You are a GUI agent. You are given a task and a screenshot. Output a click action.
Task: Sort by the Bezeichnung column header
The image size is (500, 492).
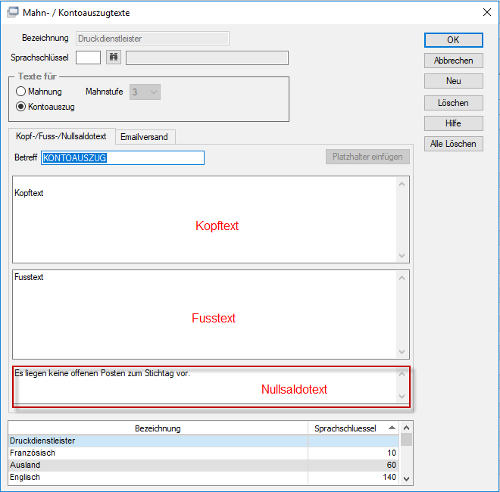click(x=158, y=428)
